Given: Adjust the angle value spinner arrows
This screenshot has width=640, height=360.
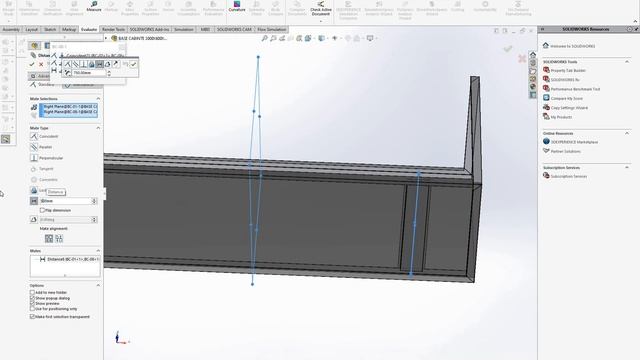Looking at the screenshot, I should click(x=94, y=220).
